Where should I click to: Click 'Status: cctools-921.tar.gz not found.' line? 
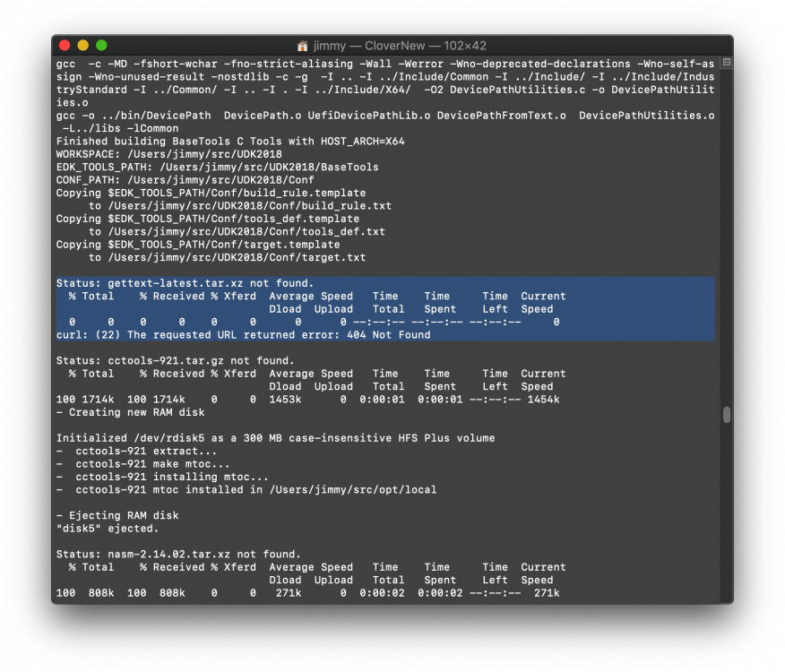pos(176,360)
